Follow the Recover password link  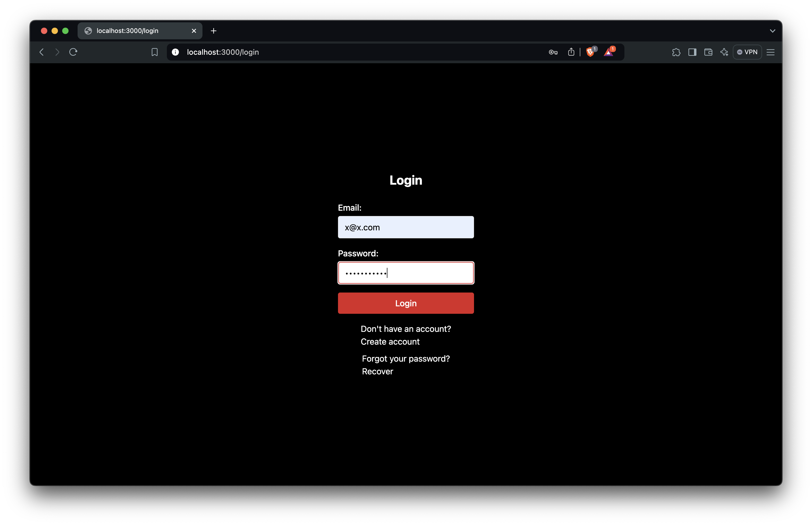(377, 371)
